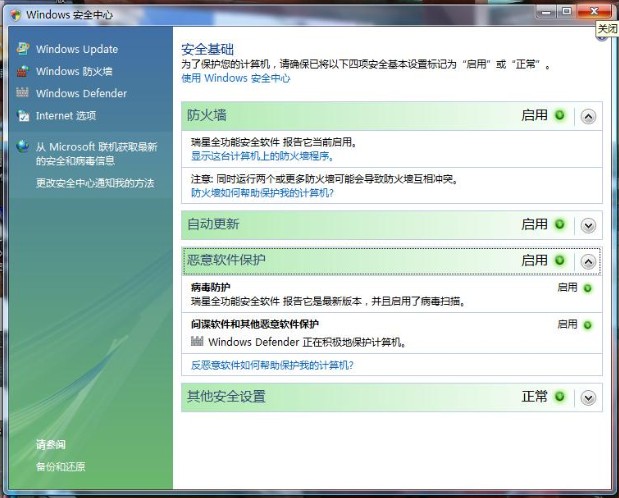Click the 间谍软件和其他恶意软件保护 label
The height and width of the screenshot is (498, 619).
coord(255,324)
